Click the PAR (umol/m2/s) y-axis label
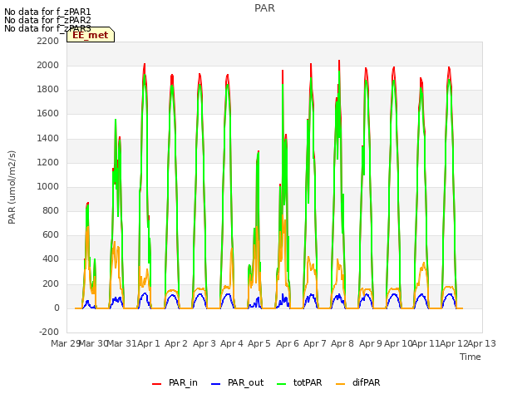Screen dimensions: 532x399 pyautogui.click(x=12, y=187)
